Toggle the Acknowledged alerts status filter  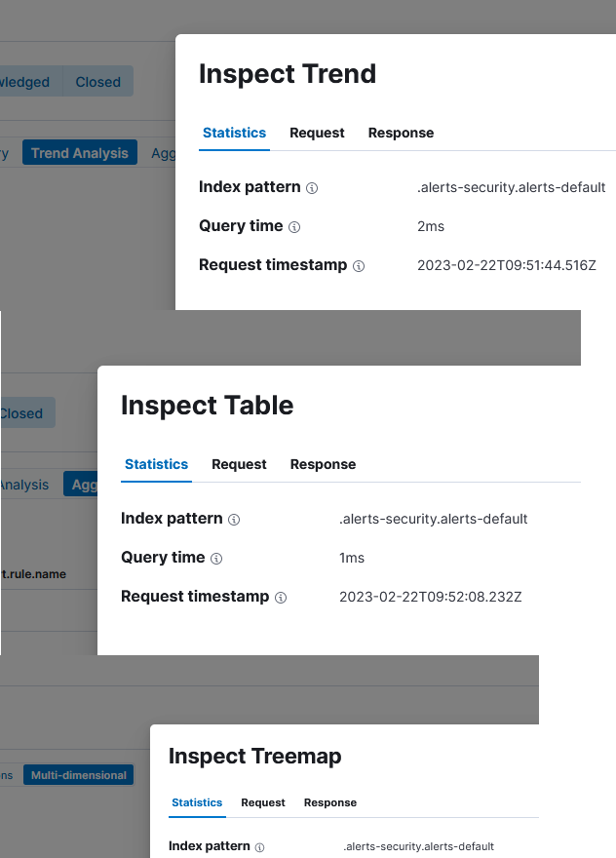tap(22, 82)
